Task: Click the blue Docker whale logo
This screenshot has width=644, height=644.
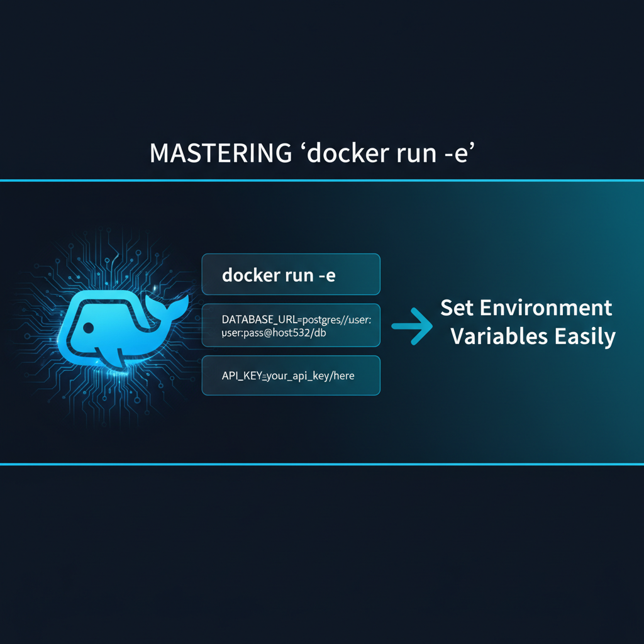Action: [x=123, y=330]
